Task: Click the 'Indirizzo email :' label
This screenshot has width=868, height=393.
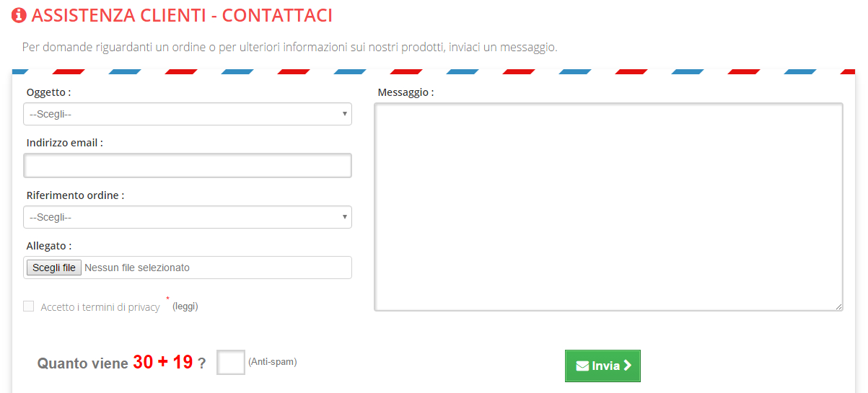Action: (x=64, y=143)
